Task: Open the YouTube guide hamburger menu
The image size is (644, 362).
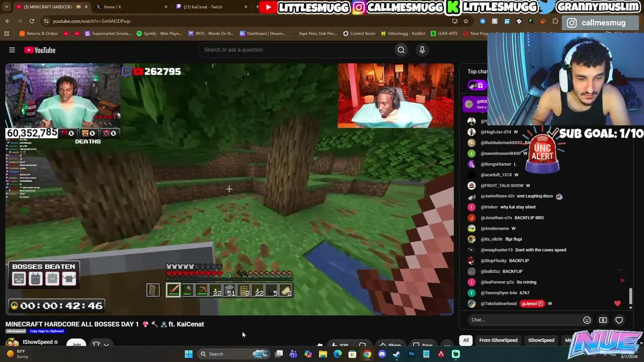Action: tap(12, 50)
